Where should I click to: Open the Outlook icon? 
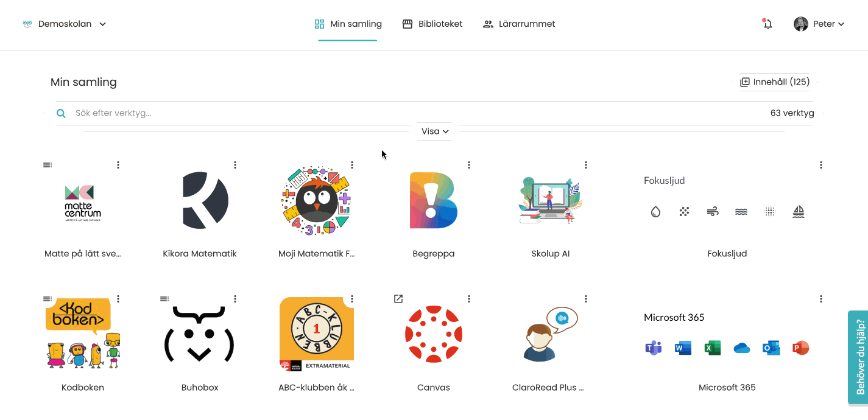coord(771,348)
